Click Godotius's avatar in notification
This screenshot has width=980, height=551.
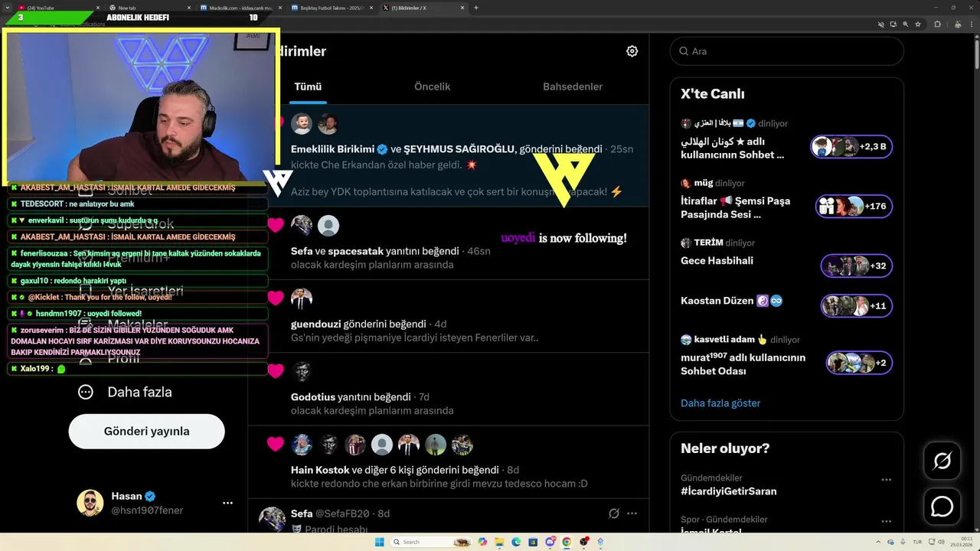(302, 371)
